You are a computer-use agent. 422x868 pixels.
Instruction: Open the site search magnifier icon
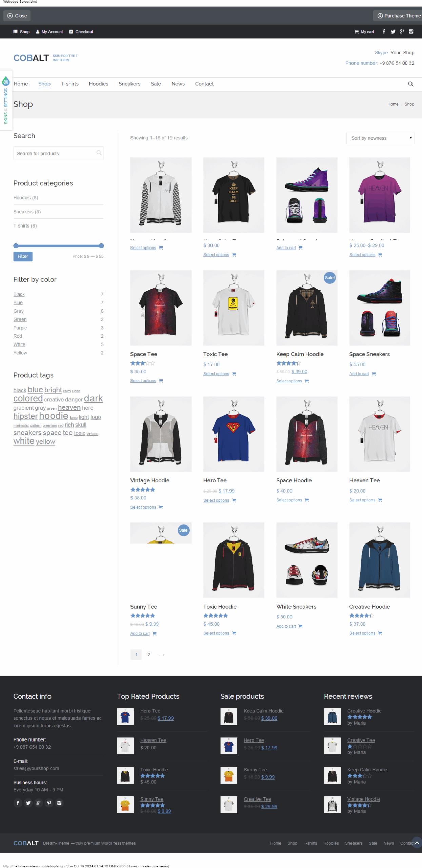[410, 84]
